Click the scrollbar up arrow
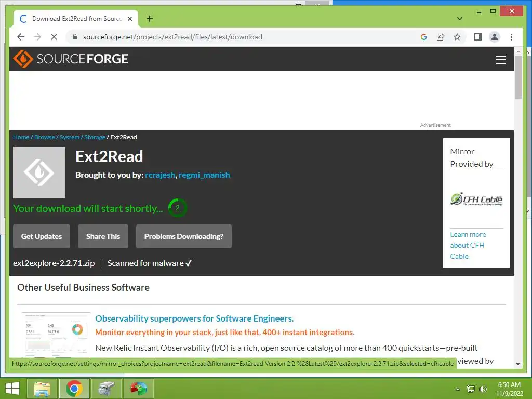Viewport: 532px width, 399px height. [518, 51]
